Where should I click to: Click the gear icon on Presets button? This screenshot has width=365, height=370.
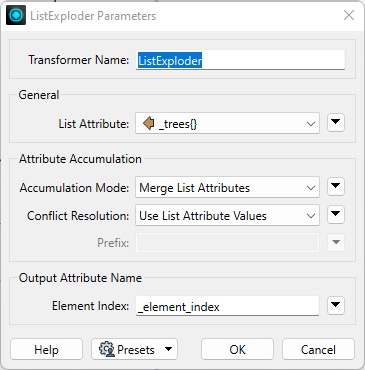coord(107,349)
